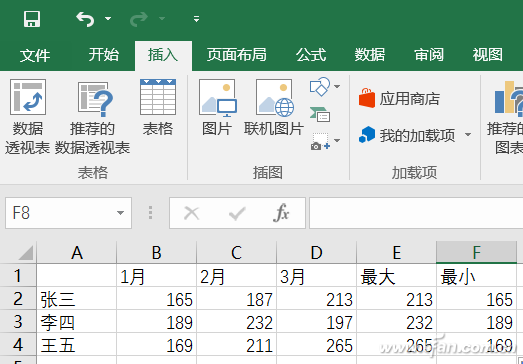Expand the screenshot dropdown arrow
Viewport: 523px width, 364px height.
pos(337,140)
